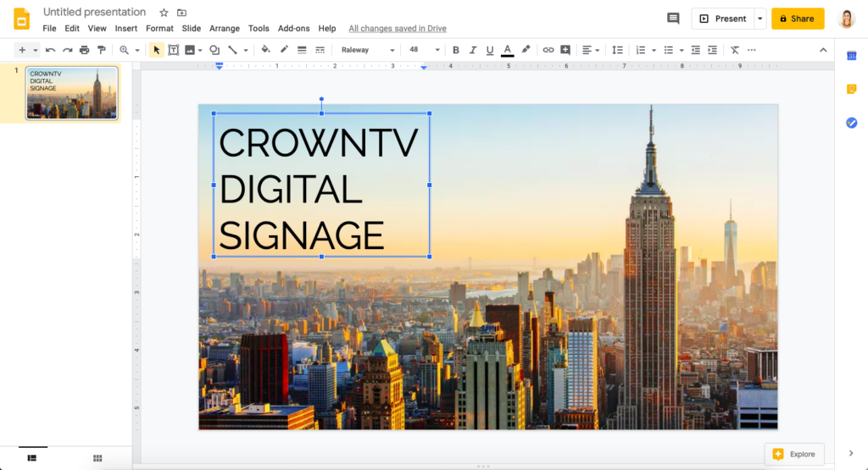This screenshot has height=470, width=868.
Task: Open the File menu
Action: [49, 28]
